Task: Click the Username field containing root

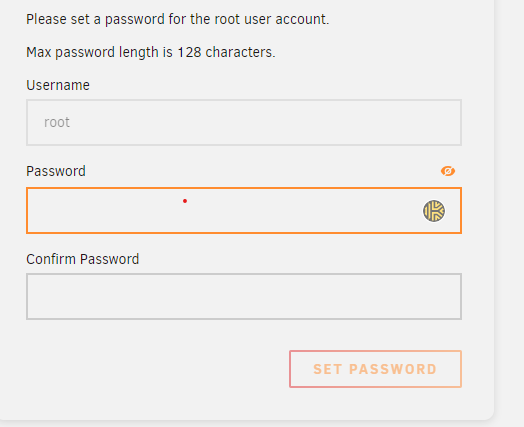Action: [x=244, y=122]
